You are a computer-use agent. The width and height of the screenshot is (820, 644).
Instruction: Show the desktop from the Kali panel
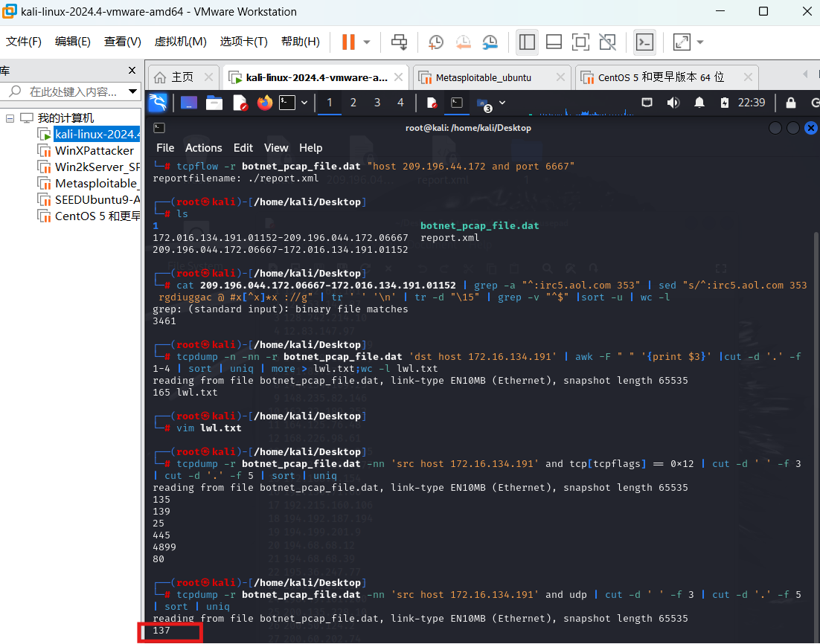[189, 103]
